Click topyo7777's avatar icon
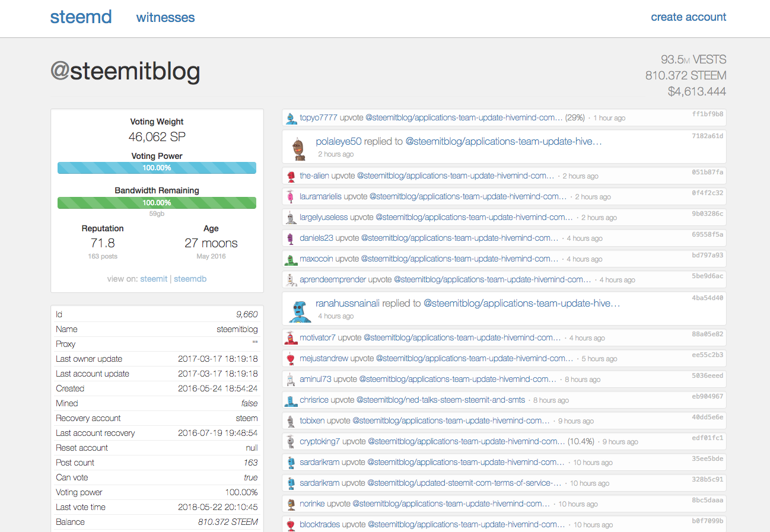Image resolution: width=770 pixels, height=532 pixels. click(291, 118)
